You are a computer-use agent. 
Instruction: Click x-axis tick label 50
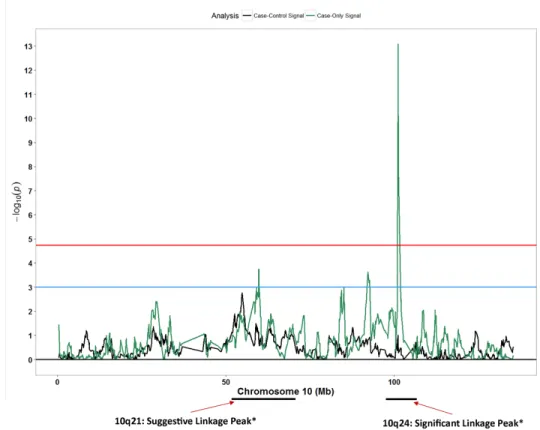(x=226, y=382)
